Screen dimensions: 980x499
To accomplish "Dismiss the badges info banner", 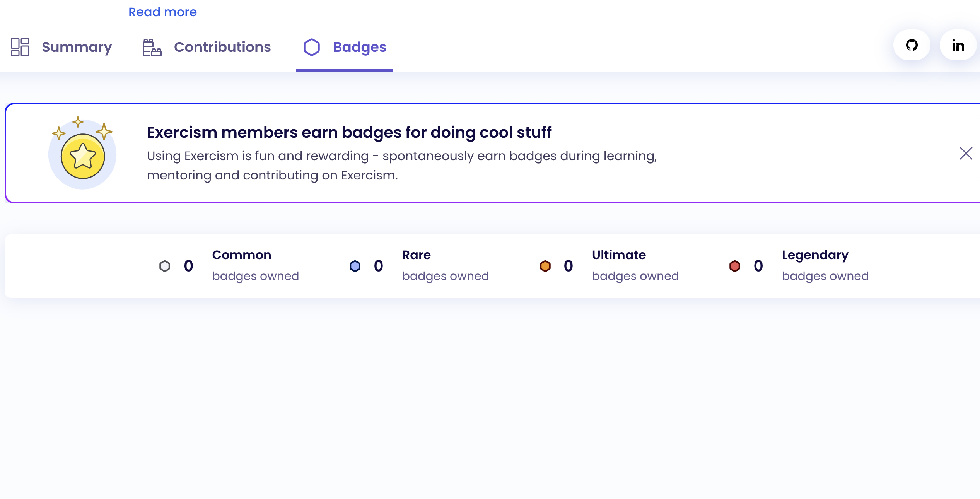I will tap(966, 153).
